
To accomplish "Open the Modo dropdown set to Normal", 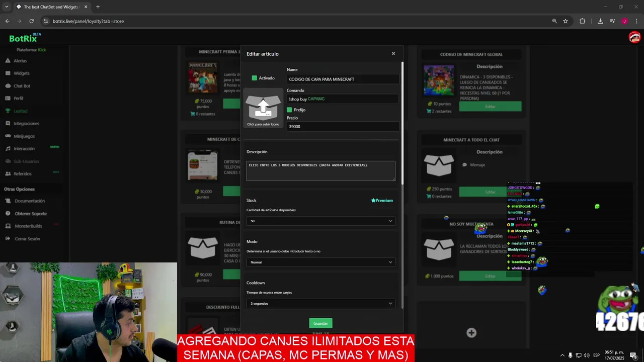I will coord(320,262).
